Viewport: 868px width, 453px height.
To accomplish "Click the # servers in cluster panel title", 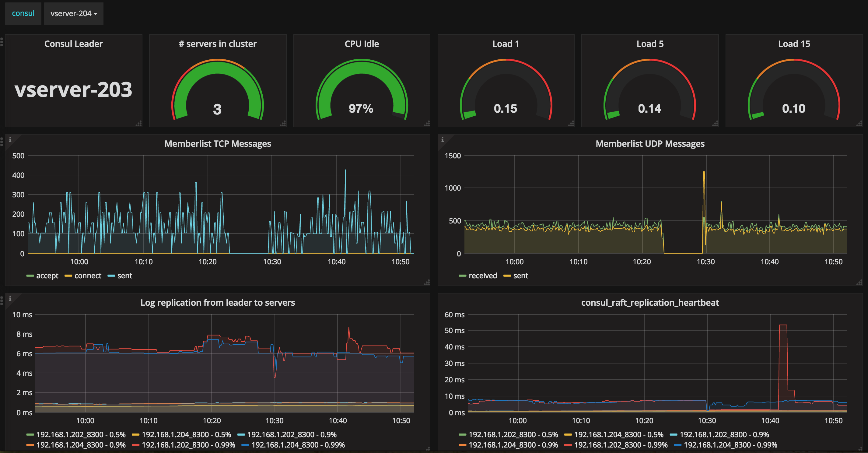I will pos(217,44).
